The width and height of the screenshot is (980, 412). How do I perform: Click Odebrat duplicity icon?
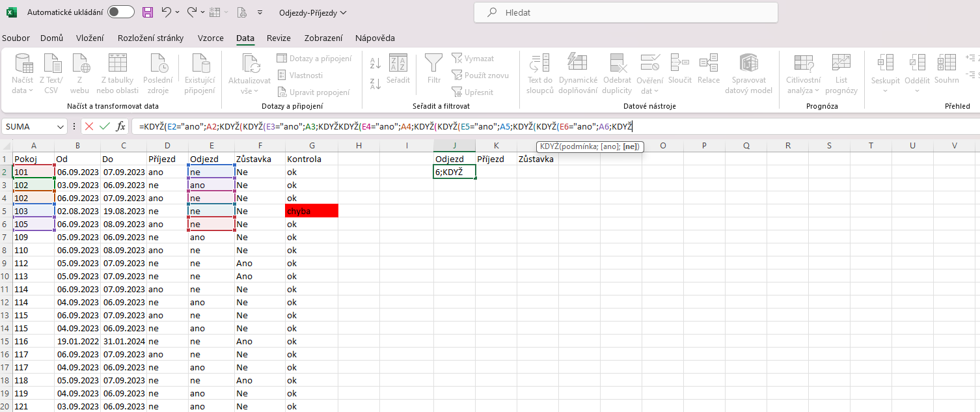pyautogui.click(x=617, y=74)
